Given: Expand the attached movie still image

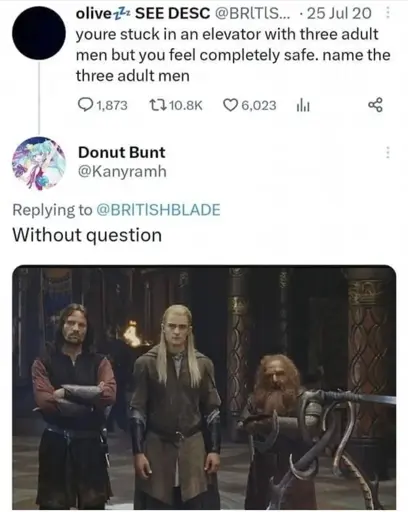Looking at the screenshot, I should coord(204,387).
